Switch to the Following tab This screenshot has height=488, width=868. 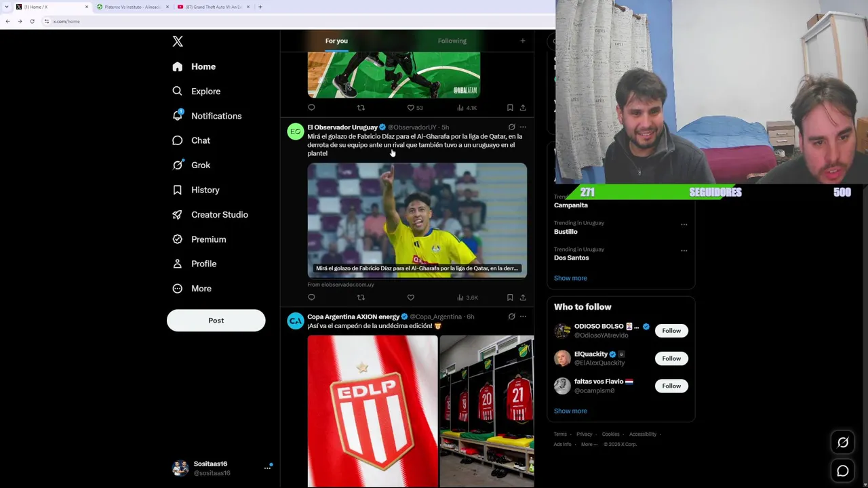point(452,41)
